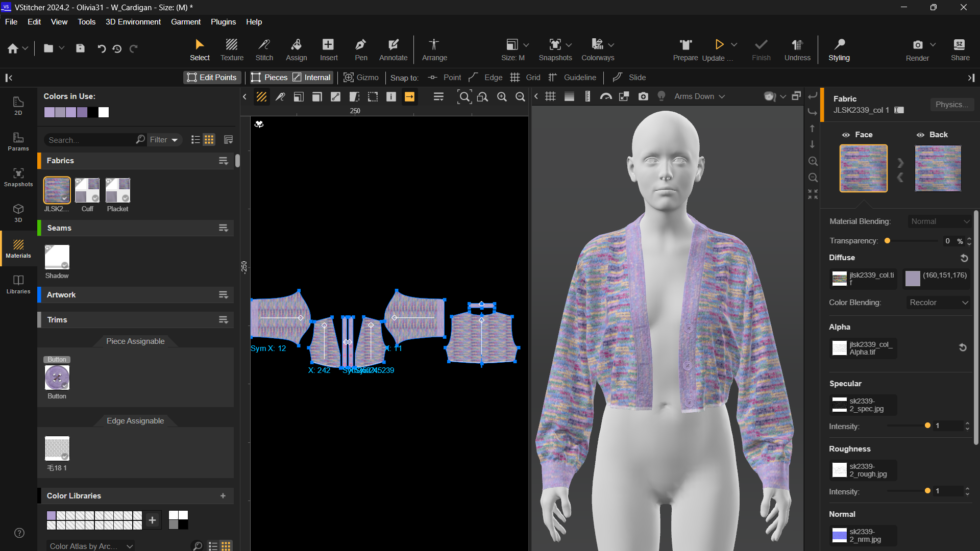Select the Cuff fabric thumbnail

[x=87, y=190]
